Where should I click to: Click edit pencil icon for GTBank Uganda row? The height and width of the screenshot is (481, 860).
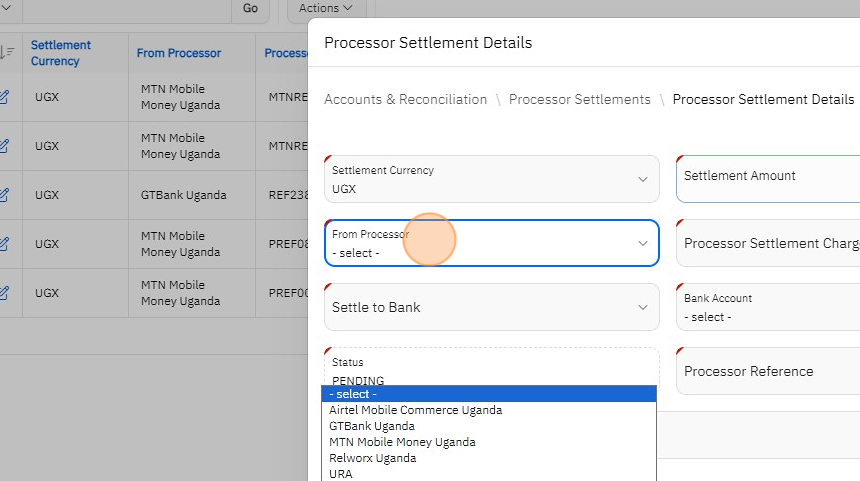[4, 195]
